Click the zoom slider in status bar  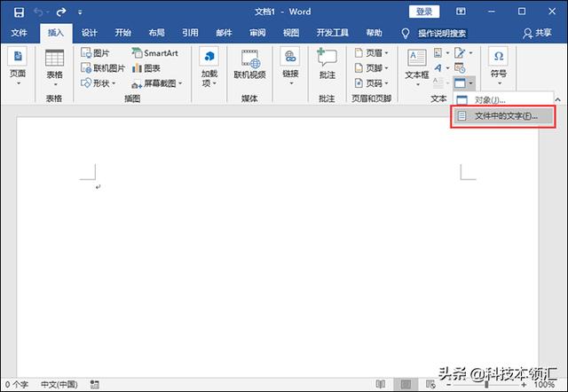(486, 384)
